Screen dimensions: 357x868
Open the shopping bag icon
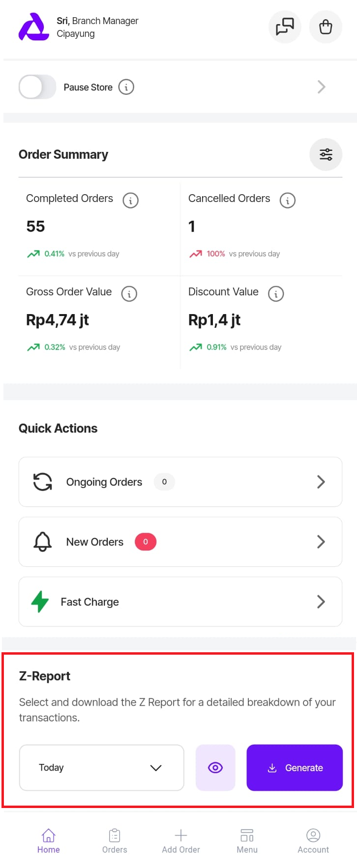tap(326, 27)
